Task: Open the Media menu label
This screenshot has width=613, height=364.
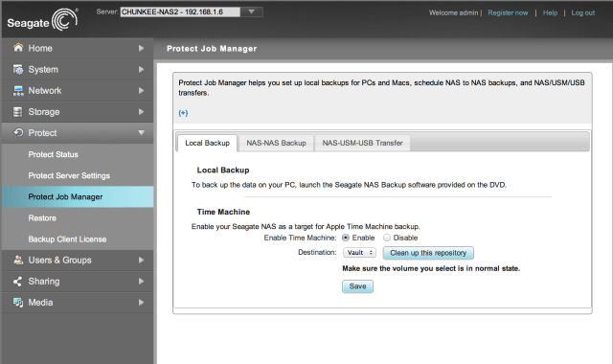Action: pos(40,303)
